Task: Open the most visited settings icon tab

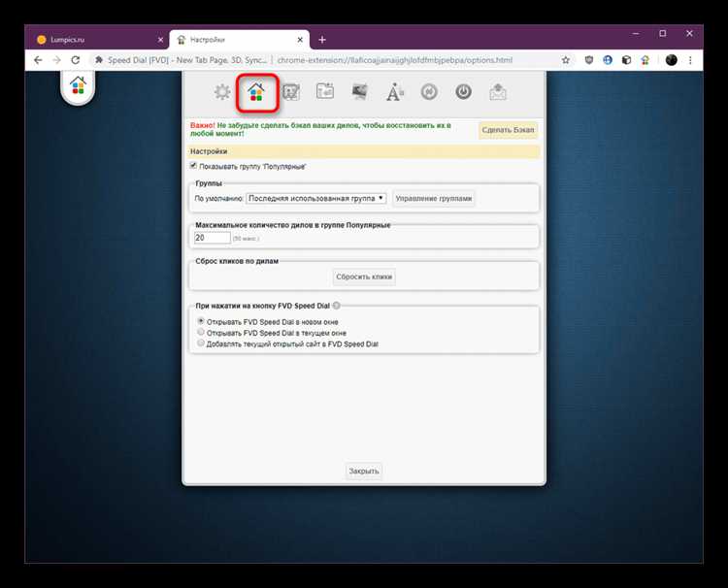Action: [x=291, y=92]
